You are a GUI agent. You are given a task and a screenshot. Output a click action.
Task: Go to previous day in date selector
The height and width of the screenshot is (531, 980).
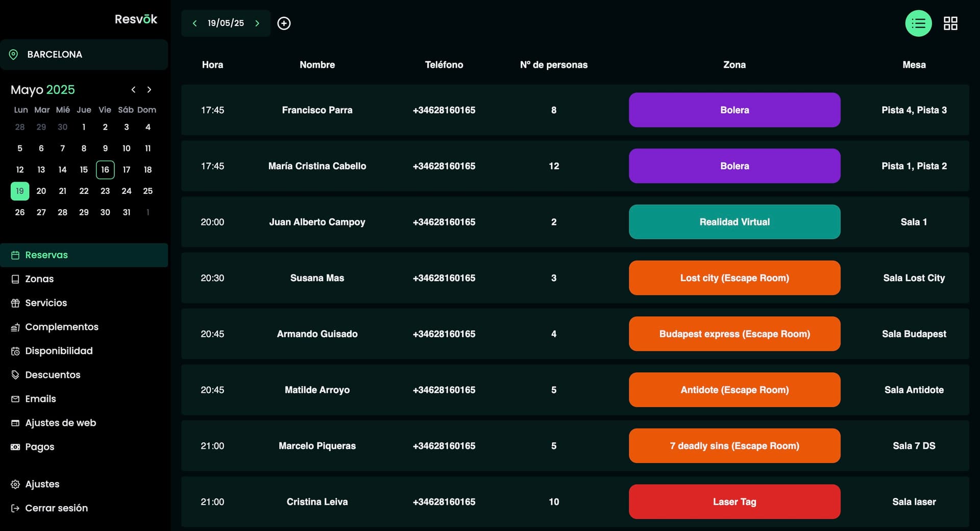[x=194, y=23]
